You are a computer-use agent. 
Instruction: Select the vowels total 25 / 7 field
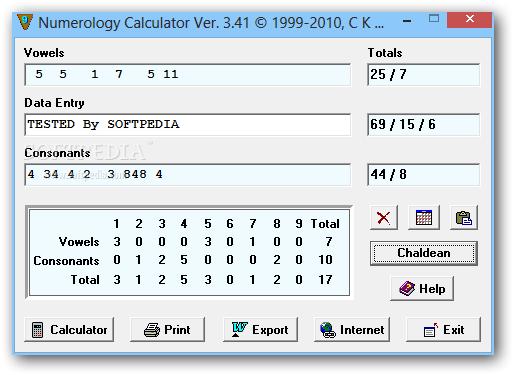(x=424, y=75)
